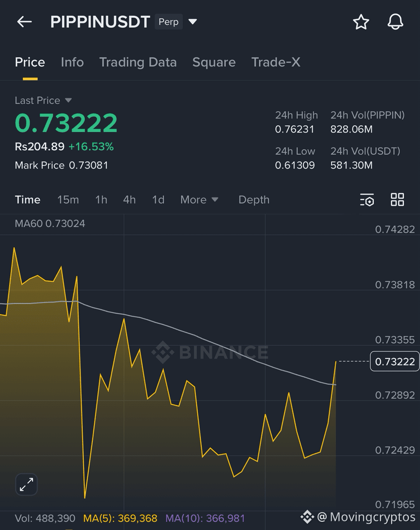Click the 0.74282 price axis label
Image resolution: width=420 pixels, height=530 pixels.
point(395,229)
